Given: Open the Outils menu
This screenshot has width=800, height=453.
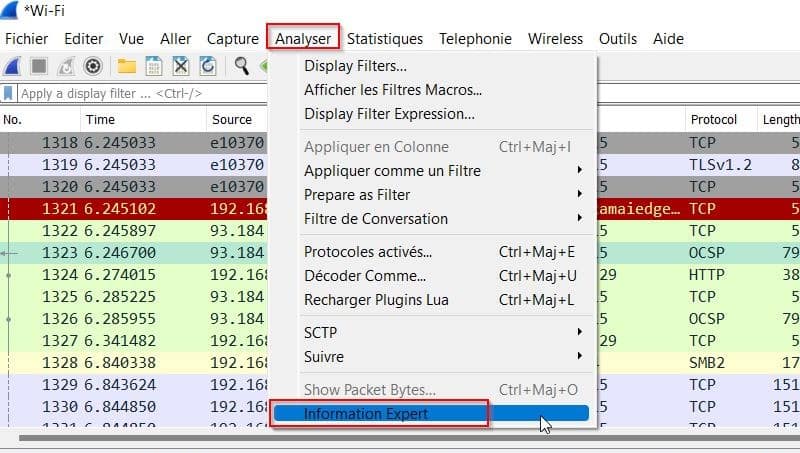Looking at the screenshot, I should point(618,39).
